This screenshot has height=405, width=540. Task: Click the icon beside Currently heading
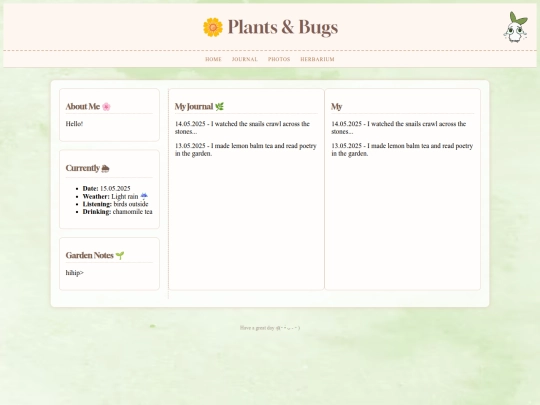[x=105, y=168]
